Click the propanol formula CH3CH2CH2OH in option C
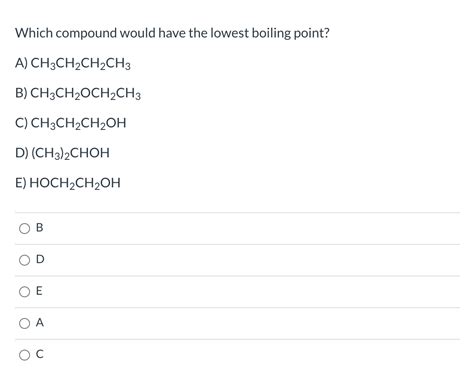Screen dimensions: 474x383 coord(78,123)
